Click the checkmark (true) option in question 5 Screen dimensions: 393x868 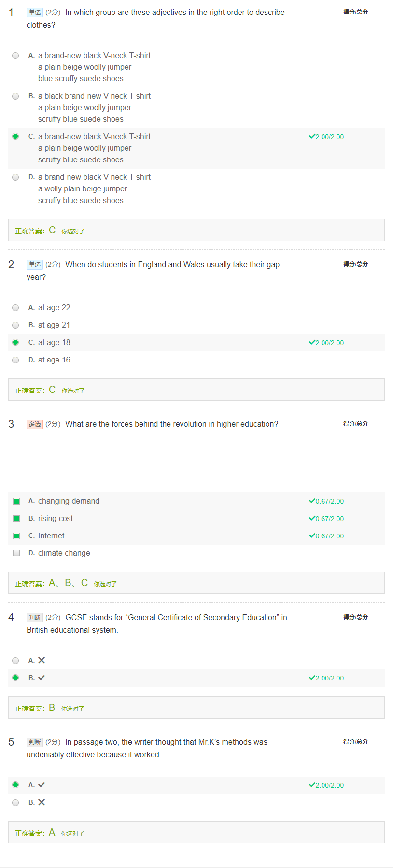[15, 785]
